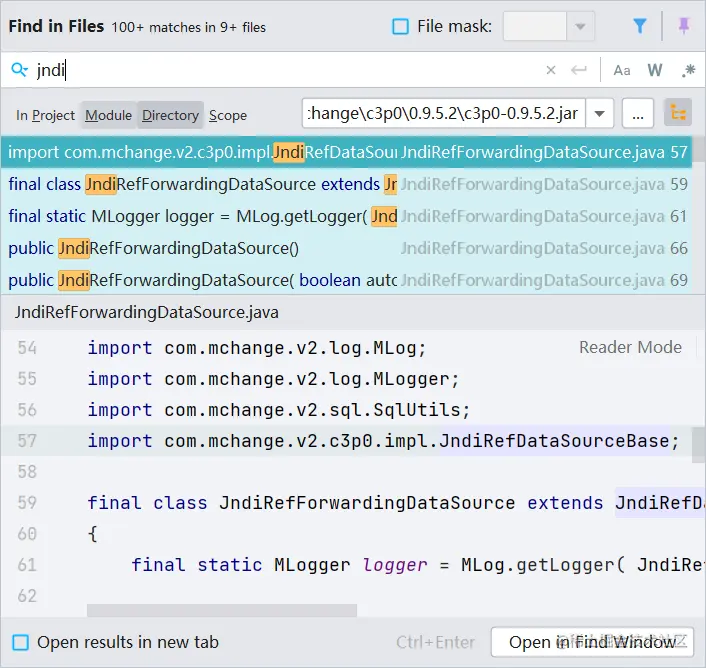Select the 'final static MLogger logger' result line 61
706x668 pixels.
[346, 216]
